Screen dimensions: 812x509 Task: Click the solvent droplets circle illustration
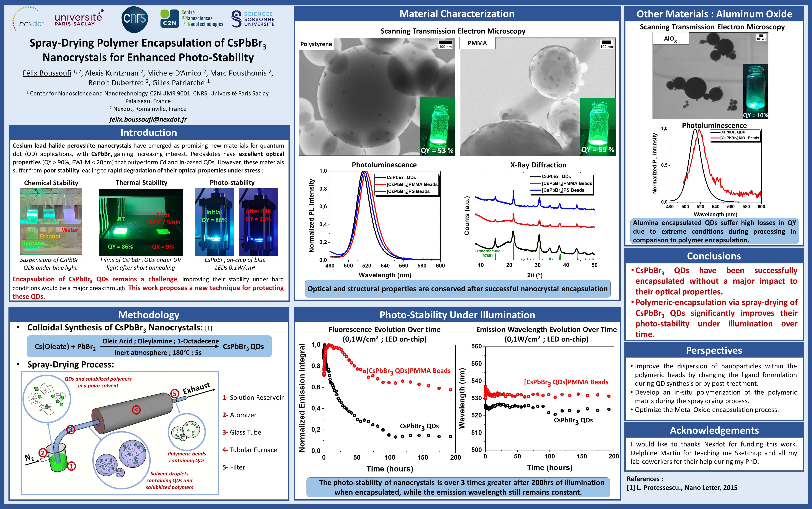point(121,460)
